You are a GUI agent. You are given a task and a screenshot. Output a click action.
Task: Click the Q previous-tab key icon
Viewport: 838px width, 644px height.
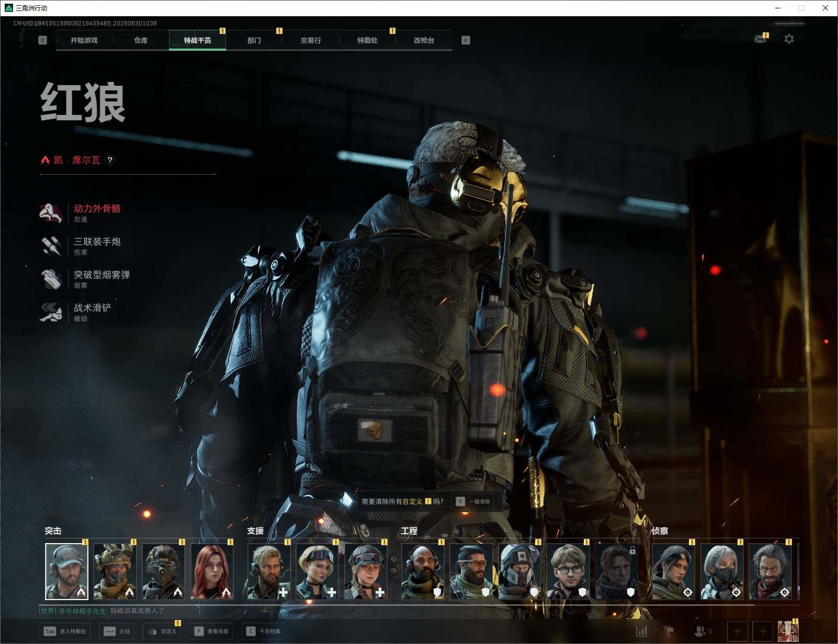tap(43, 40)
